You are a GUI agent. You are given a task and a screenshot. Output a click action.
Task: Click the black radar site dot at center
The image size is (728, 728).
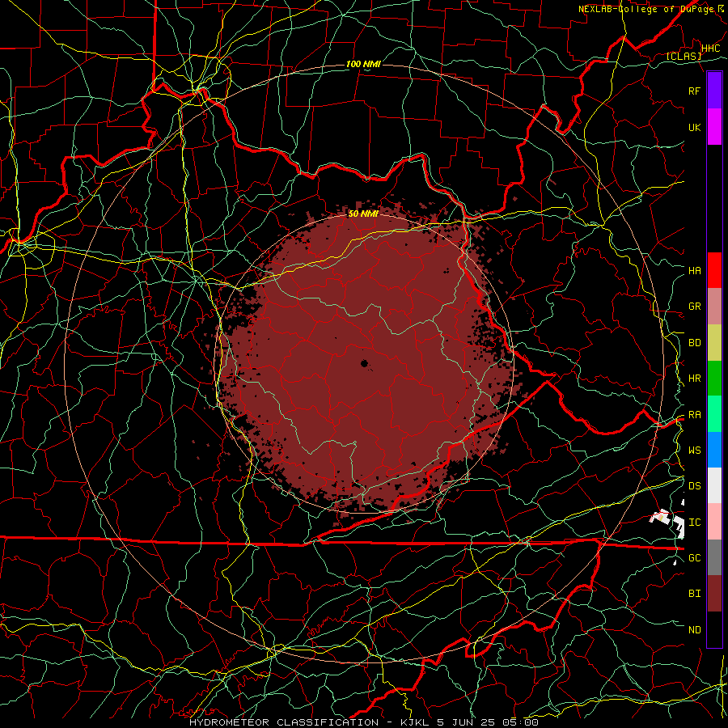point(365,363)
